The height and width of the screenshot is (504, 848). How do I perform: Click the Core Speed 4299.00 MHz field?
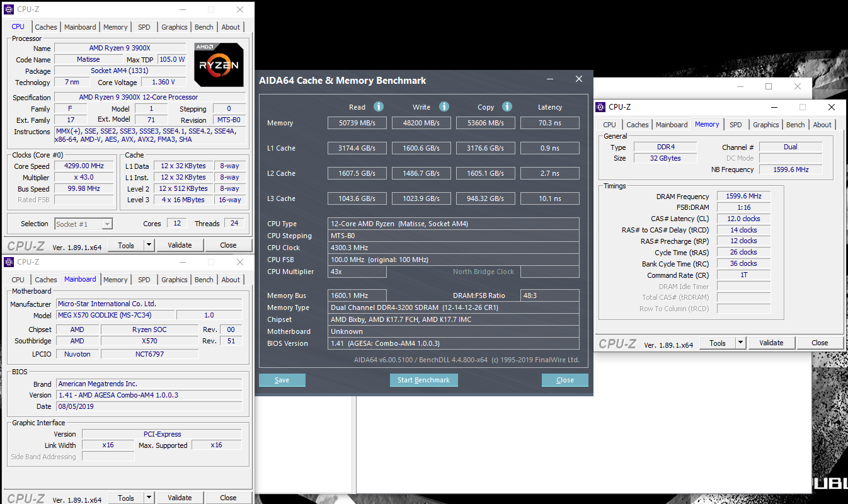pyautogui.click(x=84, y=166)
